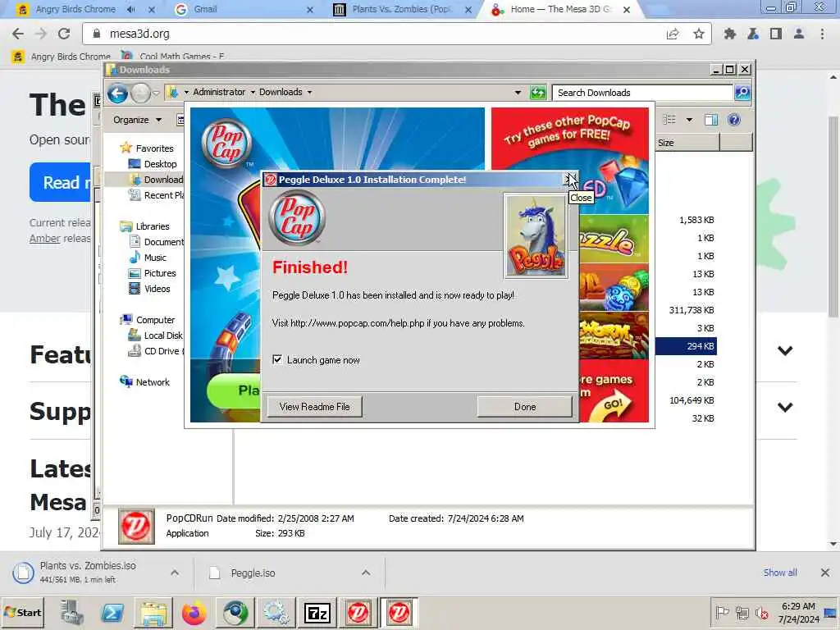The image size is (840, 630).
Task: Select the file row sized 104,649 KB
Action: [691, 400]
